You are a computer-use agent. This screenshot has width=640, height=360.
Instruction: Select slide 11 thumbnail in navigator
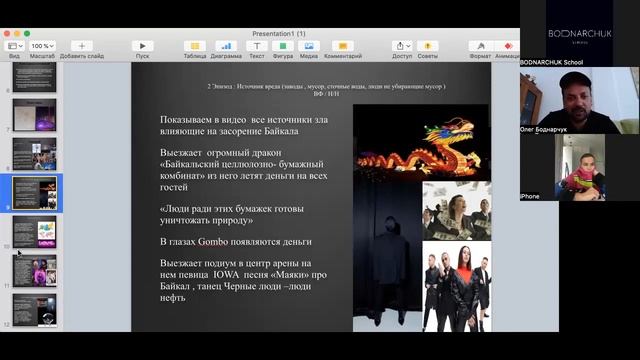[x=34, y=271]
